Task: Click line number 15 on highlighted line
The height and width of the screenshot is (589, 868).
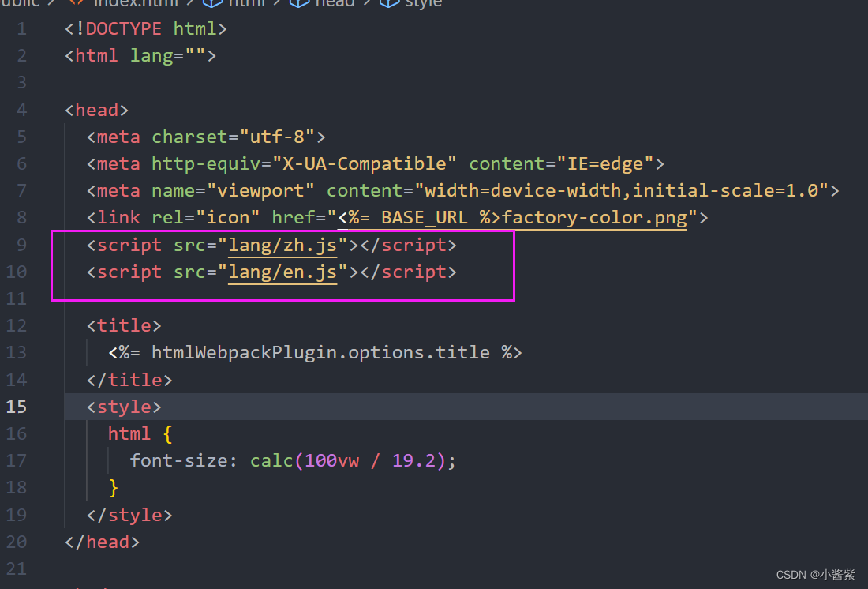Action: (x=16, y=407)
